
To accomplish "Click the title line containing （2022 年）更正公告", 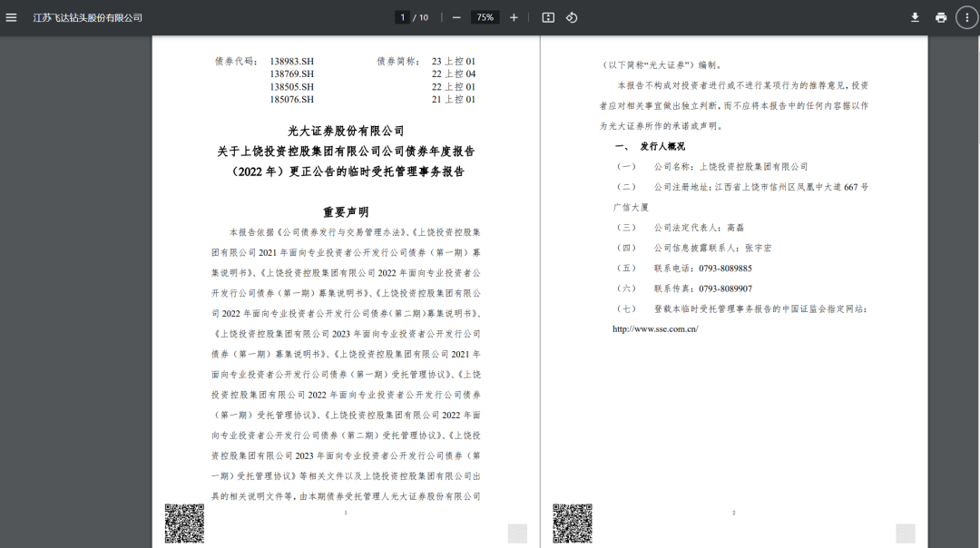I will click(347, 171).
